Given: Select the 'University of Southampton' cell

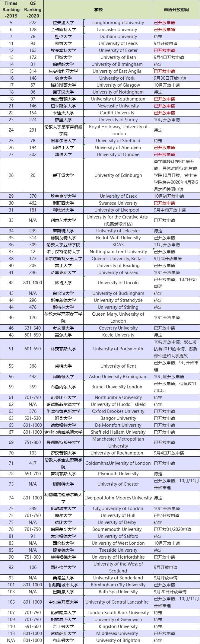Looking at the screenshot, I should coord(118,99).
